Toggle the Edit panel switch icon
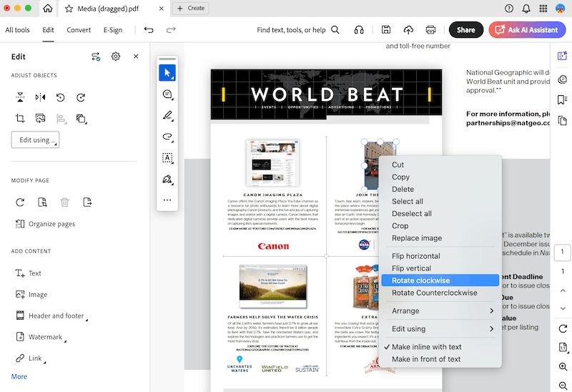The width and height of the screenshot is (572, 392). 96,57
